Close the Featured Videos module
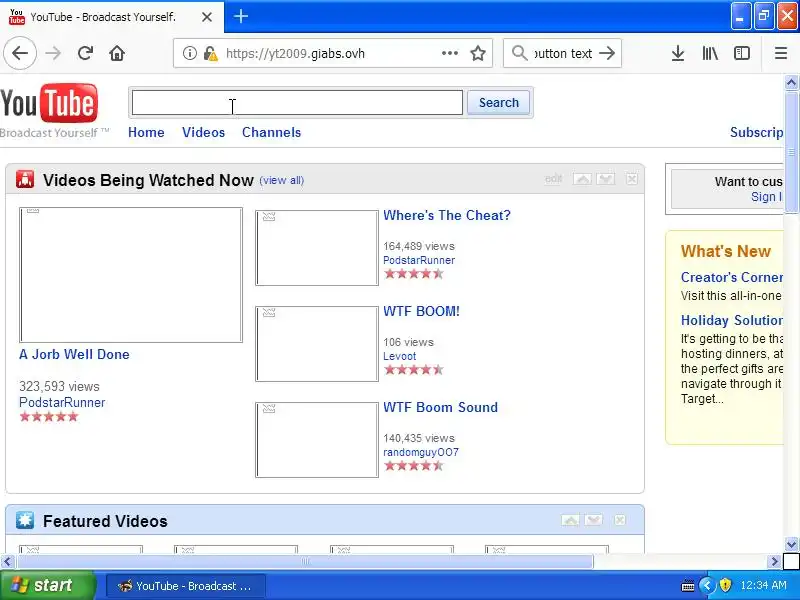Image resolution: width=800 pixels, height=600 pixels. (619, 520)
